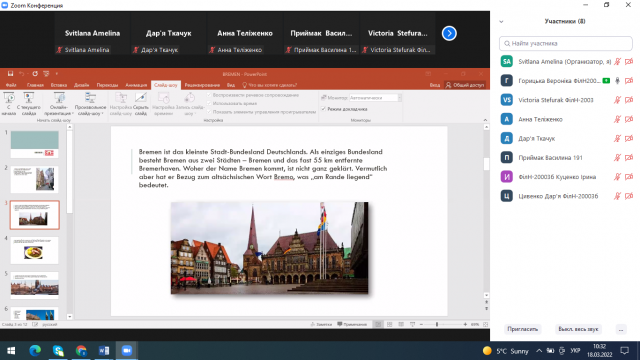Toggle Приймак Василина 191 microphone icon

point(618,158)
